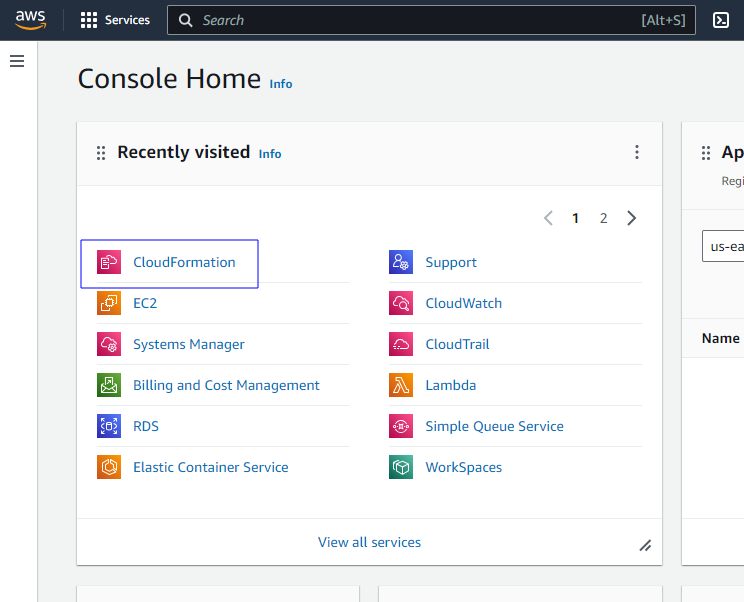Click Info link next to Console Home

coord(281,84)
